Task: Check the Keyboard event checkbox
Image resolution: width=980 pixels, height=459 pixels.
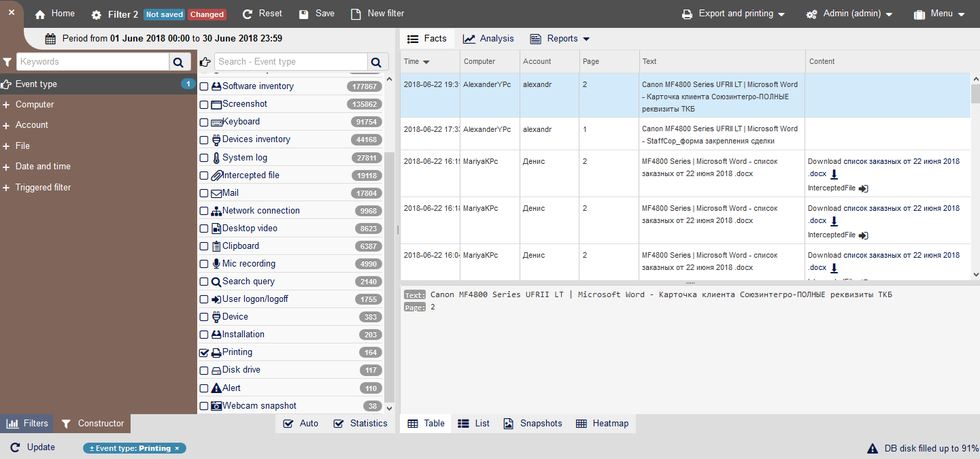Action: click(204, 122)
